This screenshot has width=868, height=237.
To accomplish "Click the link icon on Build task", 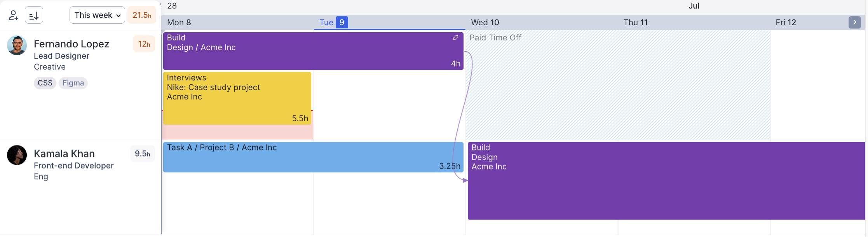I will (455, 38).
